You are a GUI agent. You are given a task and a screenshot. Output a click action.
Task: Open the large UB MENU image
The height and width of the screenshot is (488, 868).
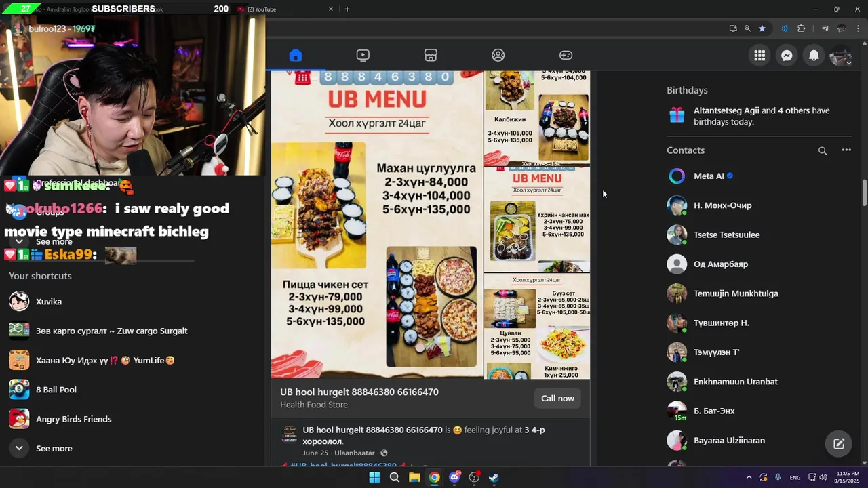point(377,224)
